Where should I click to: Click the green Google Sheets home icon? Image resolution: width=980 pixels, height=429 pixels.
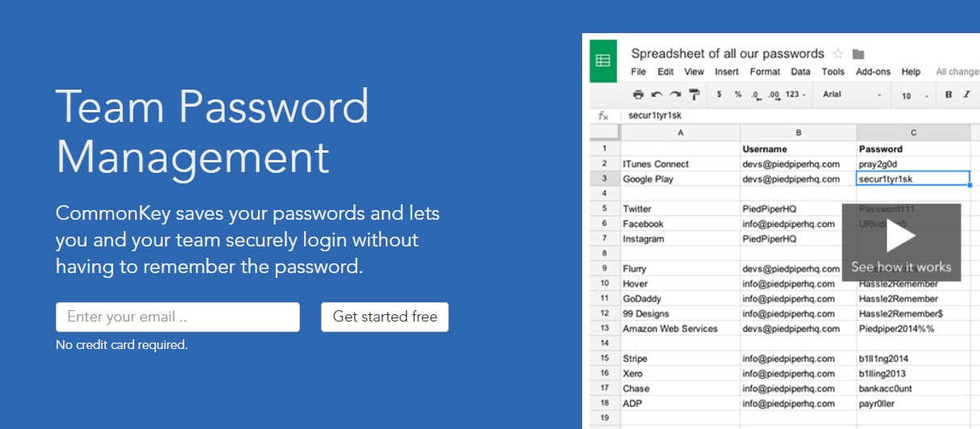[602, 61]
